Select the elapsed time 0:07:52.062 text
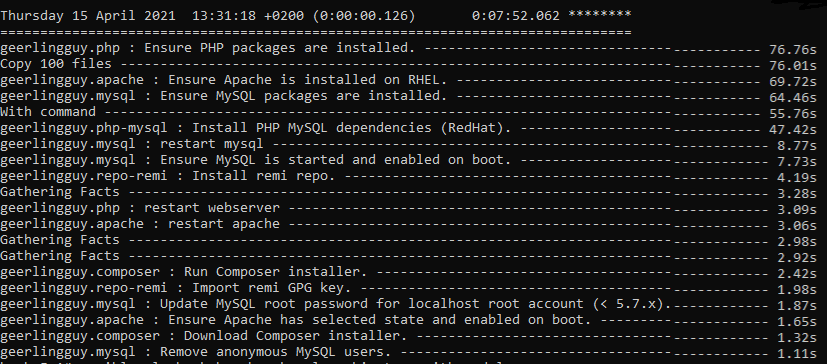Screen dimensions: 827x364 point(515,16)
